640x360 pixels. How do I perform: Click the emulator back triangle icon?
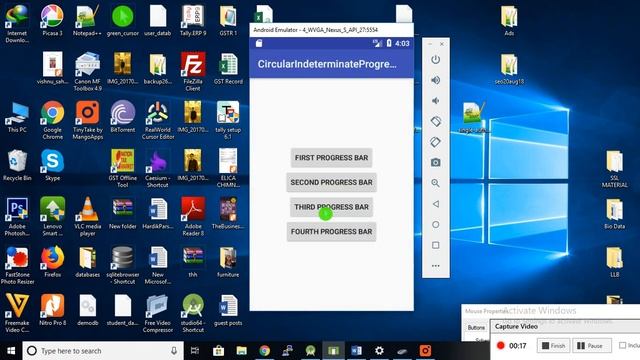[x=436, y=204]
